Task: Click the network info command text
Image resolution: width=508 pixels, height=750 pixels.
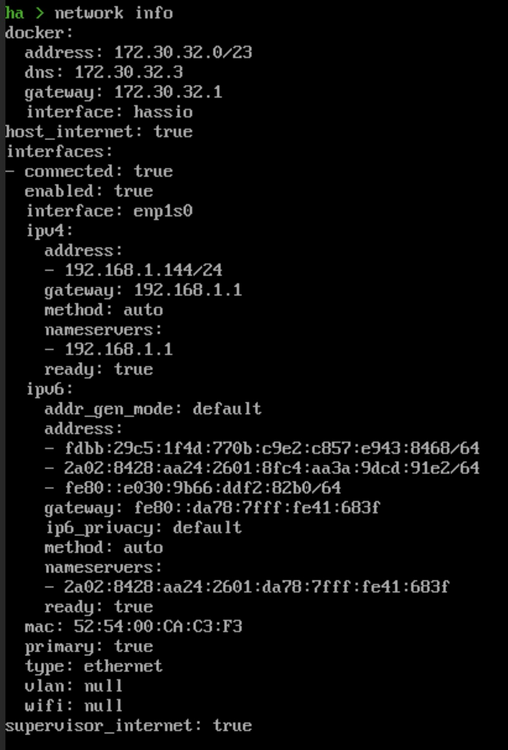Action: coord(114,13)
